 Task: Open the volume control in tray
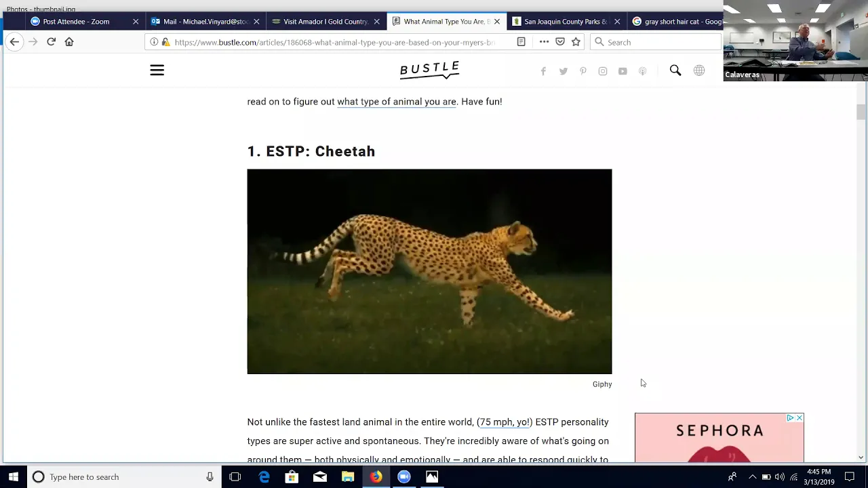click(x=780, y=477)
